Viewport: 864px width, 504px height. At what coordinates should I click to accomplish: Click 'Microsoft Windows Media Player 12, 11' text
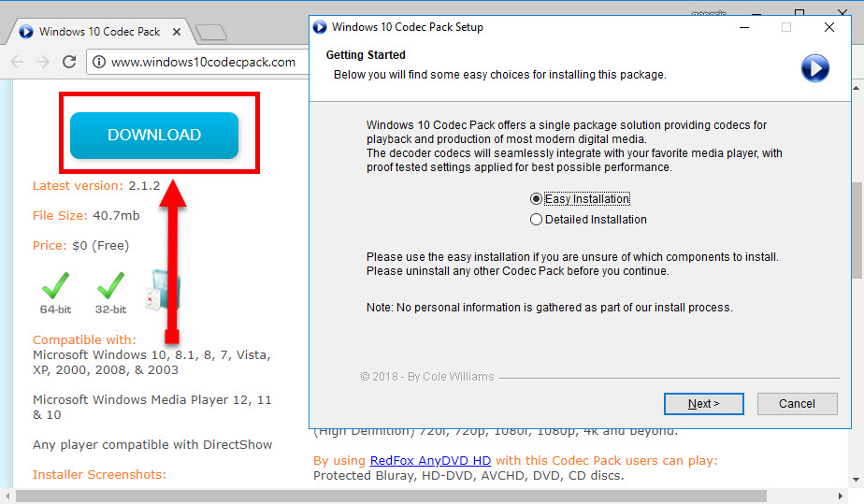[x=152, y=400]
